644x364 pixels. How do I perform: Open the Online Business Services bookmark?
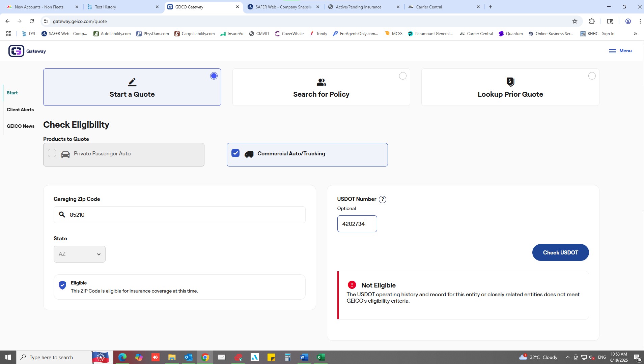pos(551,34)
